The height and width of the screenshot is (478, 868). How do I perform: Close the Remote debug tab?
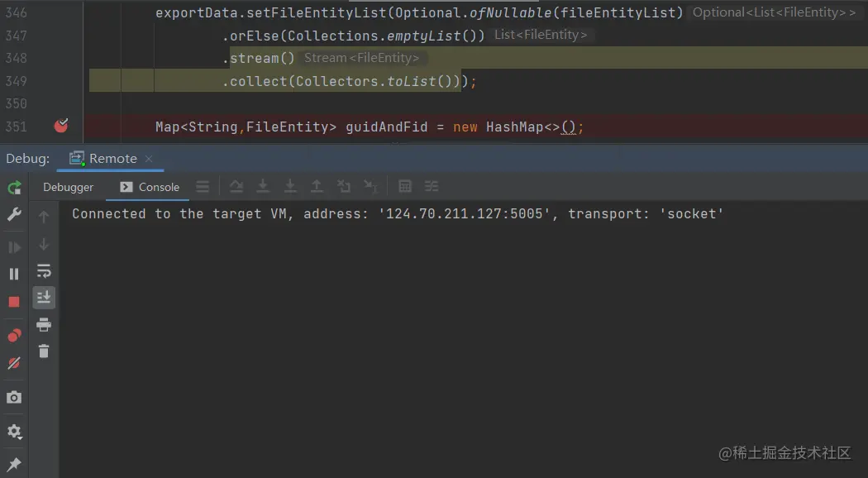148,159
